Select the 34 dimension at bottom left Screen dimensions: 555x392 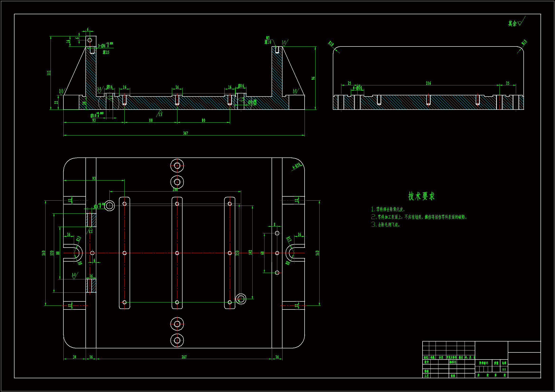click(75, 357)
